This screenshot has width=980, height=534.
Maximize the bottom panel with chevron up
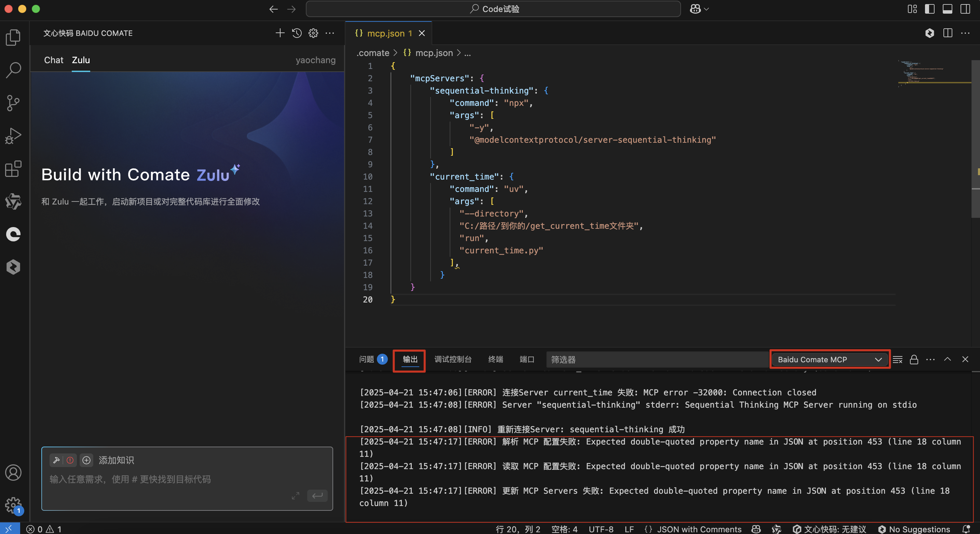(947, 359)
